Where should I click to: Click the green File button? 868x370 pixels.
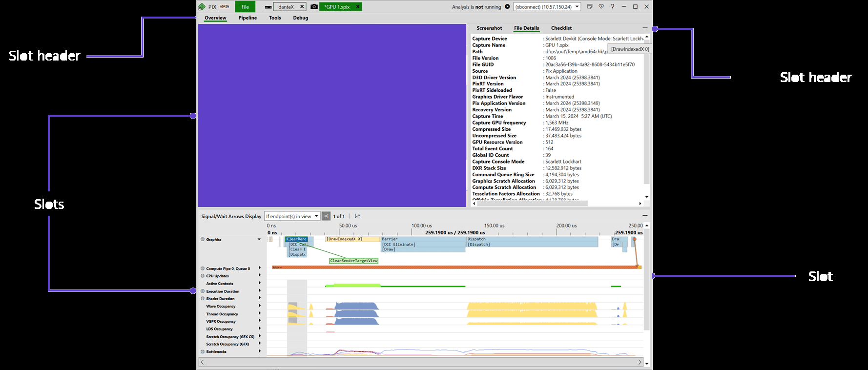click(245, 7)
